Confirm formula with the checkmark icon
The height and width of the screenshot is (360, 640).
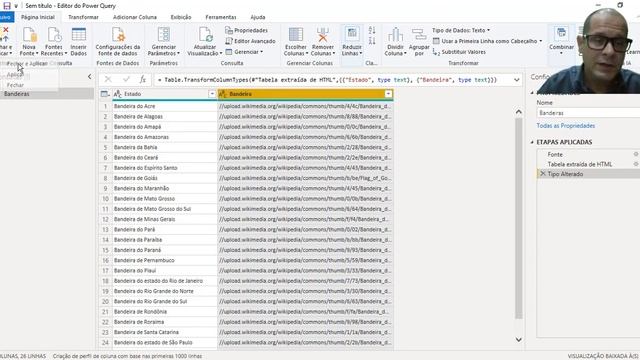[126, 80]
